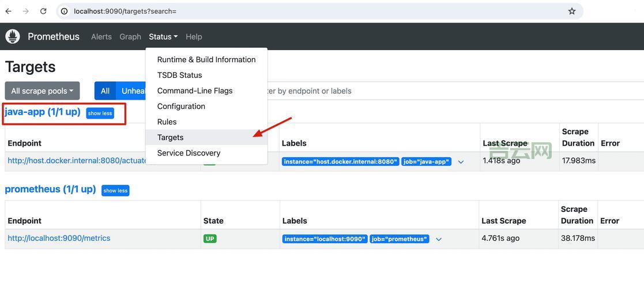Open the localhost:9090/metrics endpoint link
644x288 pixels.
pyautogui.click(x=59, y=238)
